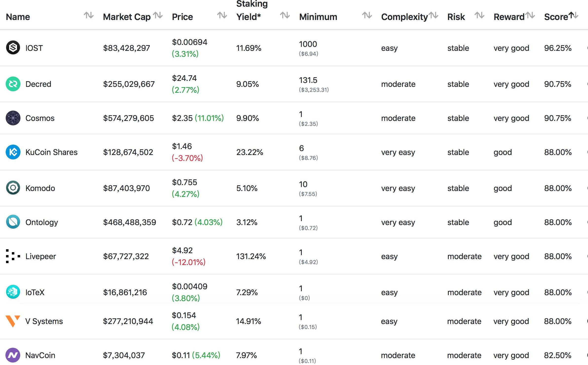
Task: Click the IoTeX coin logo
Action: coord(13,292)
